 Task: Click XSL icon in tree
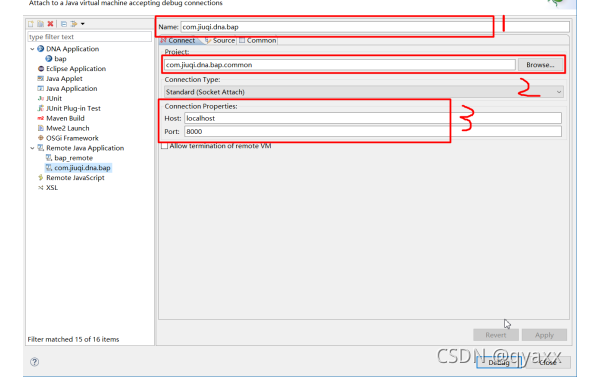[x=41, y=188]
